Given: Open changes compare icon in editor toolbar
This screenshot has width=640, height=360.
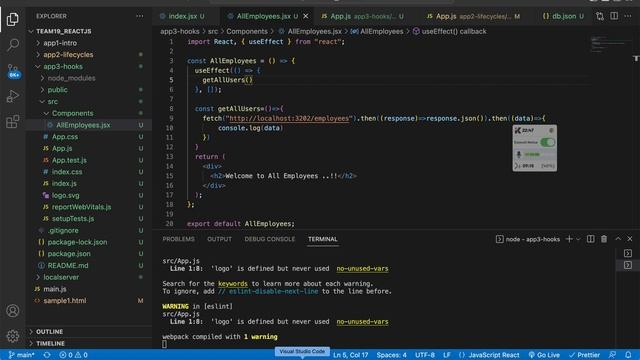Looking at the screenshot, I should click(x=600, y=16).
